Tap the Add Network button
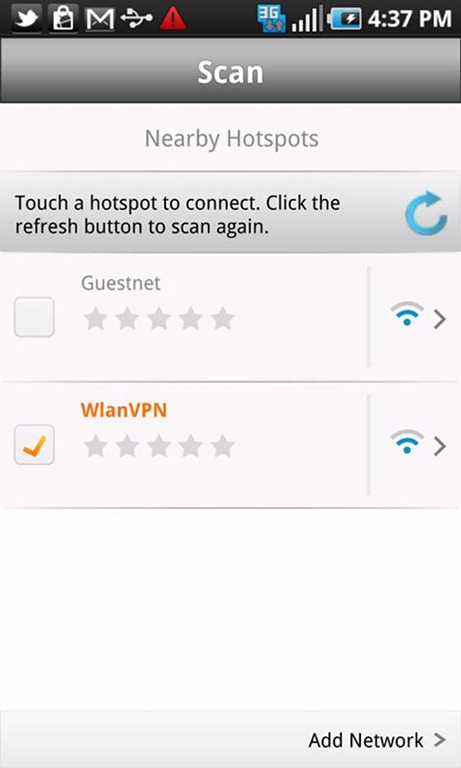The width and height of the screenshot is (461, 768). point(377,740)
